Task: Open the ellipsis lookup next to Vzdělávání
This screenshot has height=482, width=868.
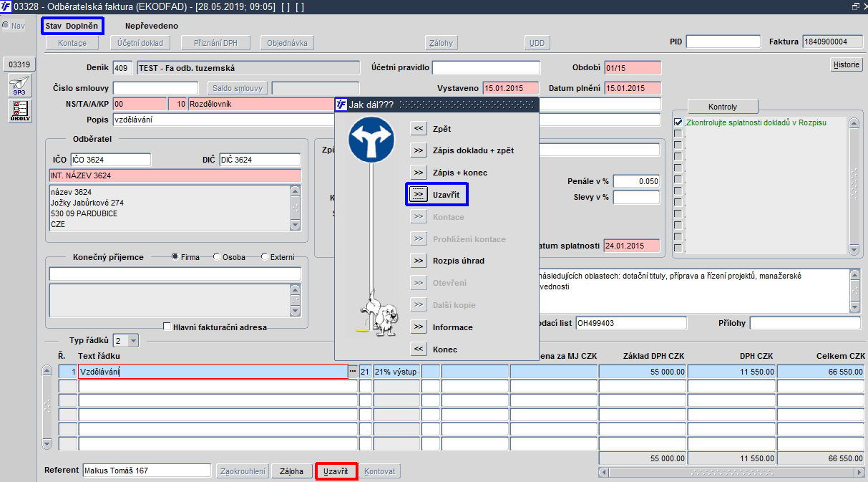Action: coord(352,372)
